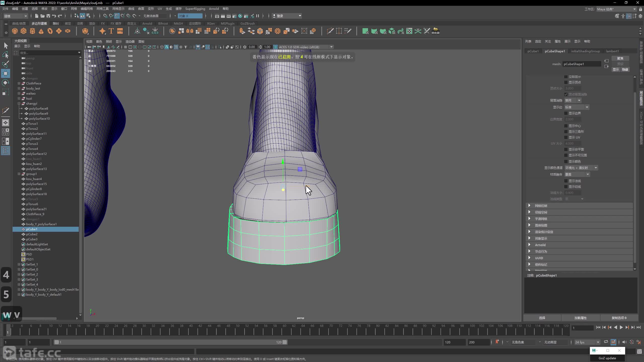
Task: Click the Render current frame clapper icon
Action: pyautogui.click(x=223, y=16)
